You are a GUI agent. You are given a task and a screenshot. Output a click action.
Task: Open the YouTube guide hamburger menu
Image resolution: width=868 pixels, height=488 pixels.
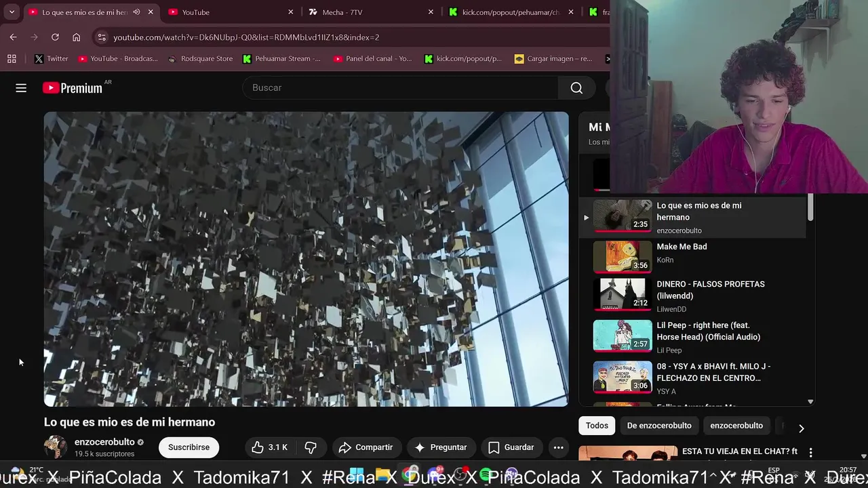tap(21, 87)
